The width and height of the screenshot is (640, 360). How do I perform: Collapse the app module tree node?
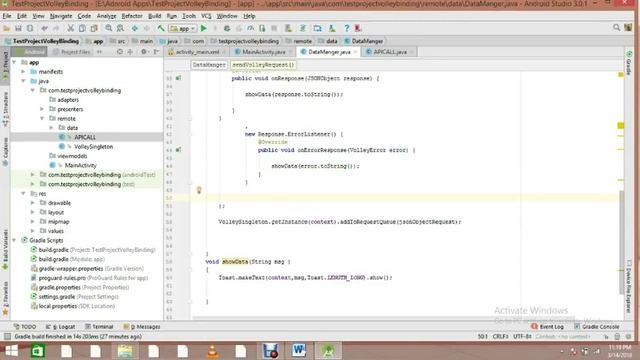pos(14,62)
